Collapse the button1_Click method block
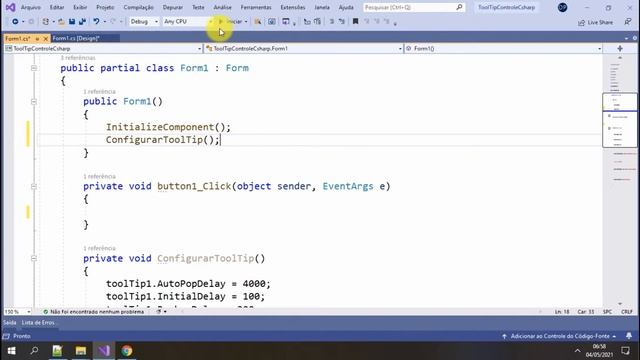 pyautogui.click(x=34, y=187)
